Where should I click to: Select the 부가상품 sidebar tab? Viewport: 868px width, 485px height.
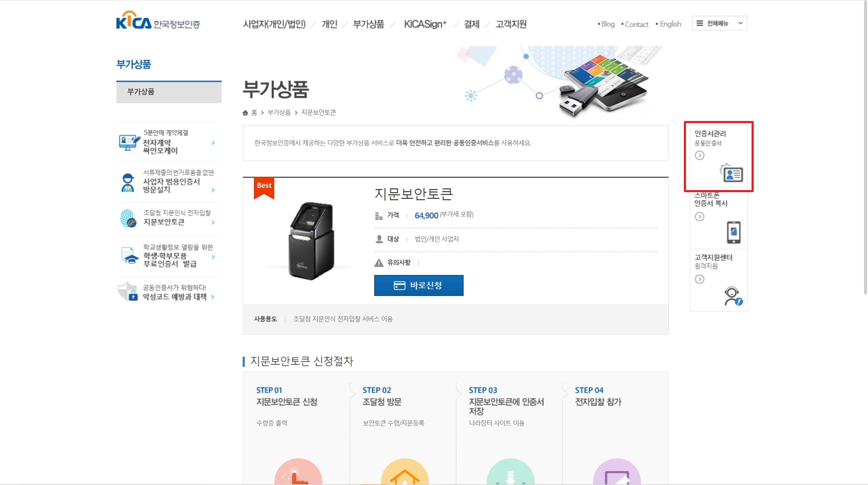(x=169, y=92)
